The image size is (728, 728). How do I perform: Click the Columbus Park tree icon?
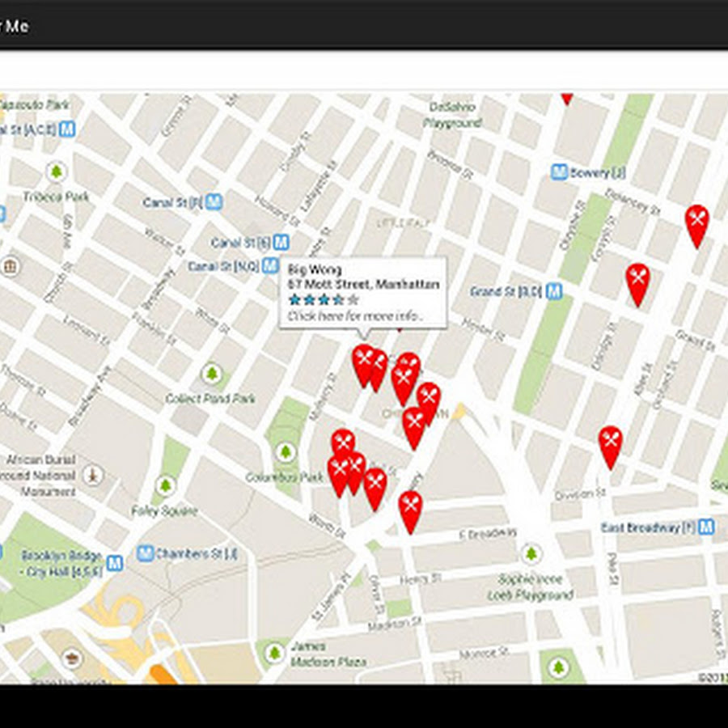[x=285, y=451]
